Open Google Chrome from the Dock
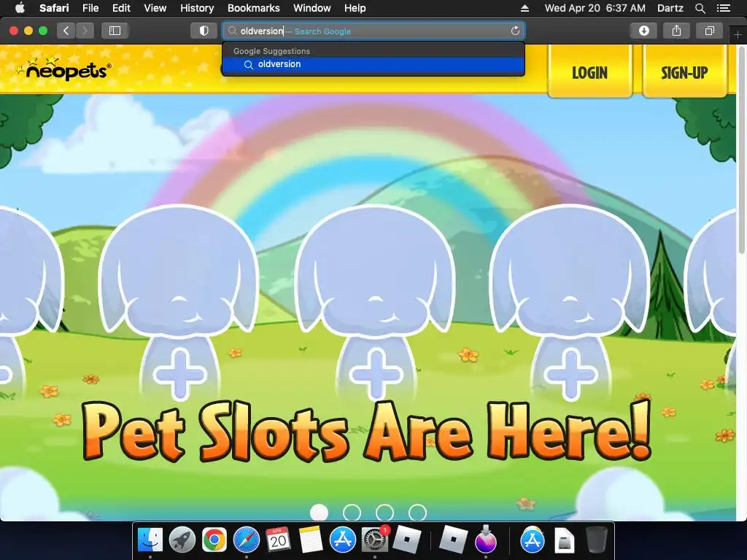The height and width of the screenshot is (560, 747). coord(214,540)
